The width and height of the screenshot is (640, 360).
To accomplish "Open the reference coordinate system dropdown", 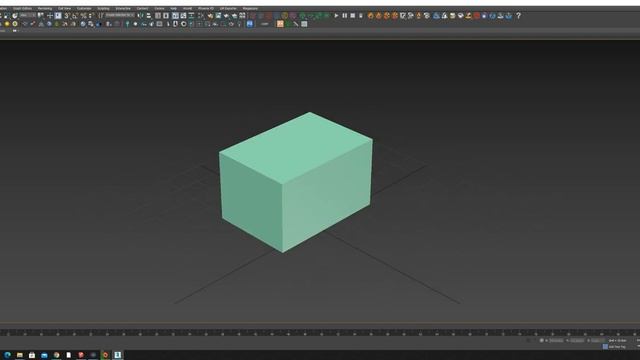I will point(28,16).
